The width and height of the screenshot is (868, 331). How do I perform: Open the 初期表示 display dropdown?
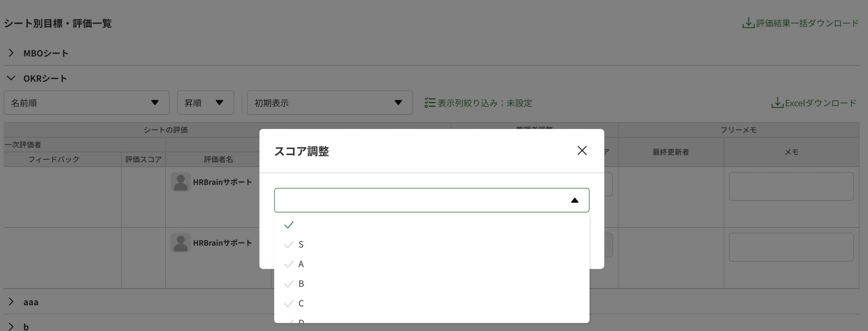tap(329, 103)
